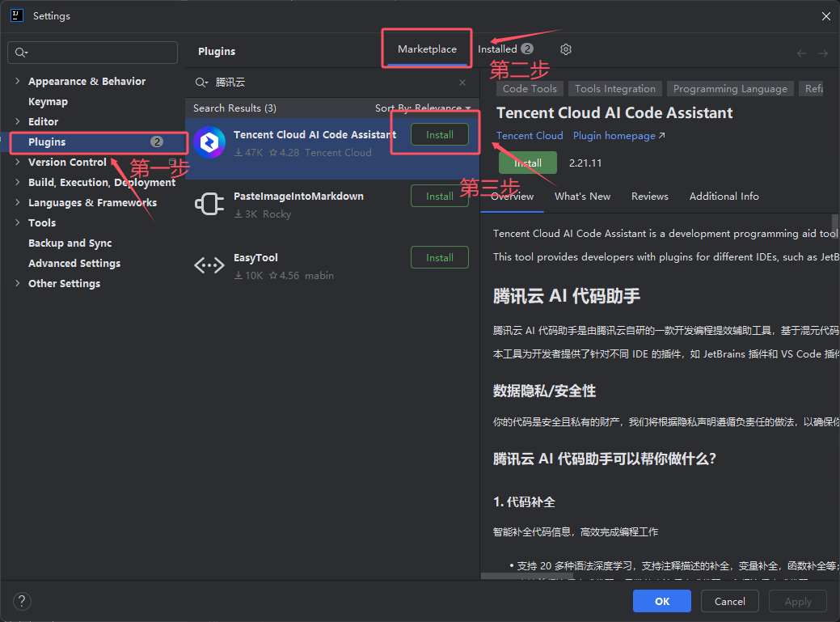Screen dimensions: 840x622
Task: Expand the Other Settings section
Action: [17, 283]
